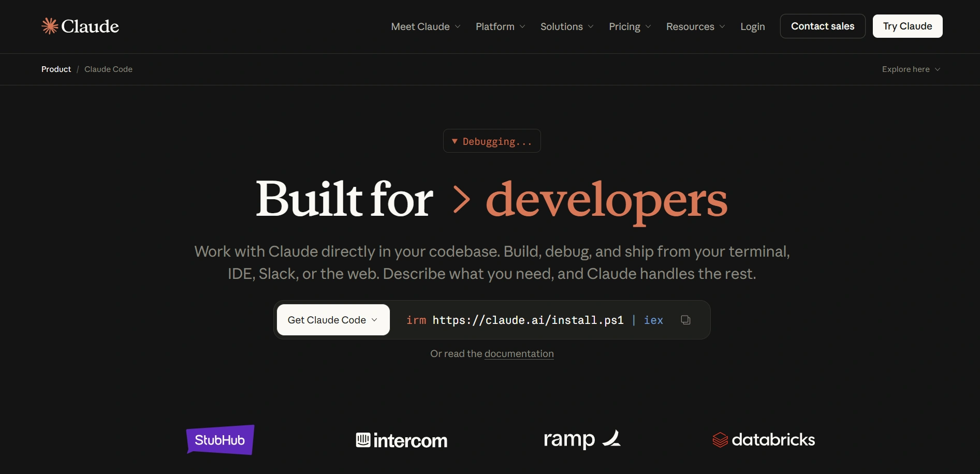Viewport: 980px width, 474px height.
Task: Open the Pricing menu
Action: pos(630,26)
